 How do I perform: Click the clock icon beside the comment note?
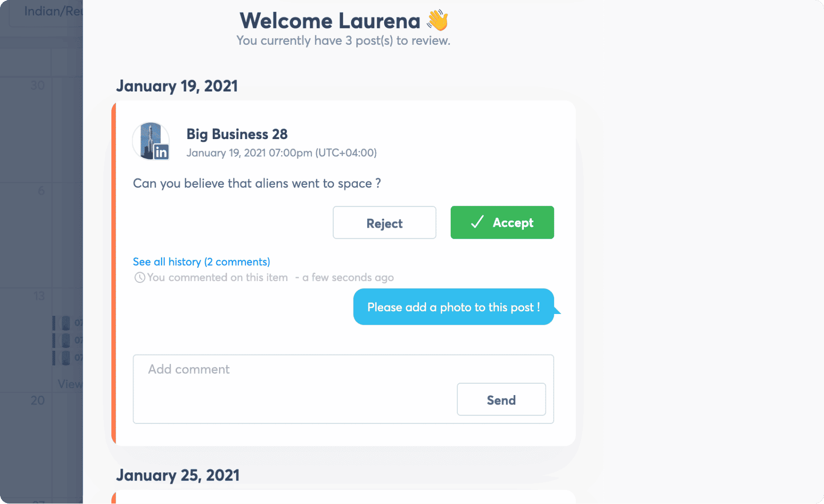tap(140, 278)
